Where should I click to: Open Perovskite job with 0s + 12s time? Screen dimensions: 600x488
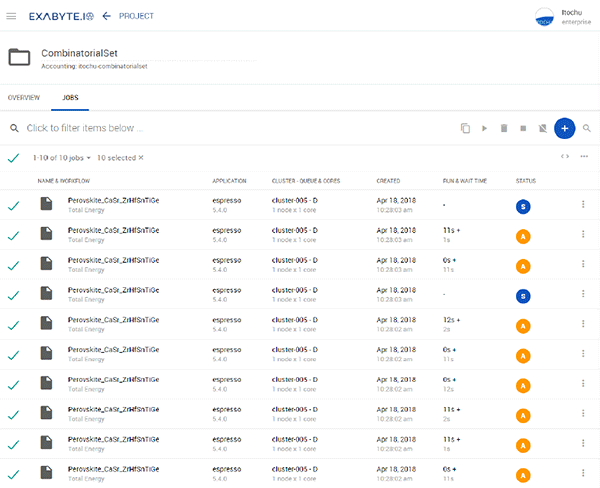pyautogui.click(x=113, y=380)
